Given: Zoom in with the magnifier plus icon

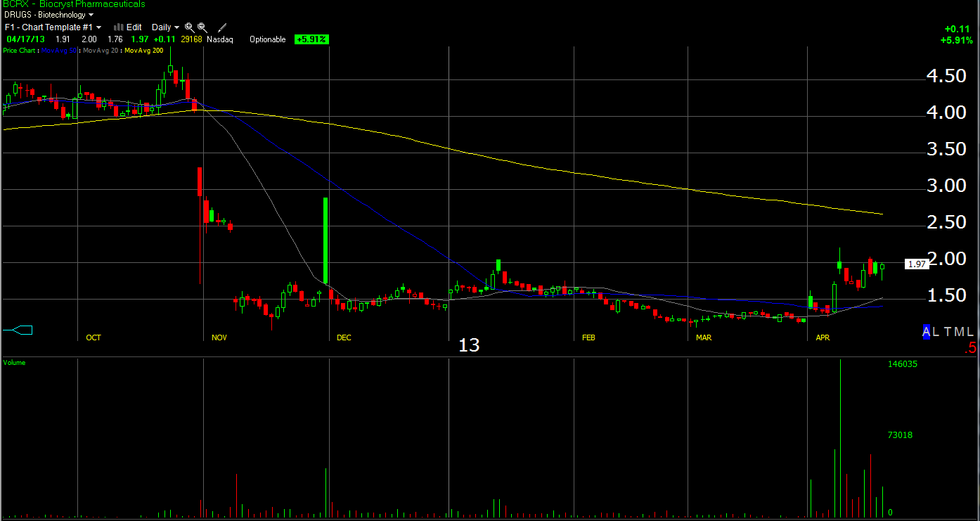Looking at the screenshot, I should 189,27.
